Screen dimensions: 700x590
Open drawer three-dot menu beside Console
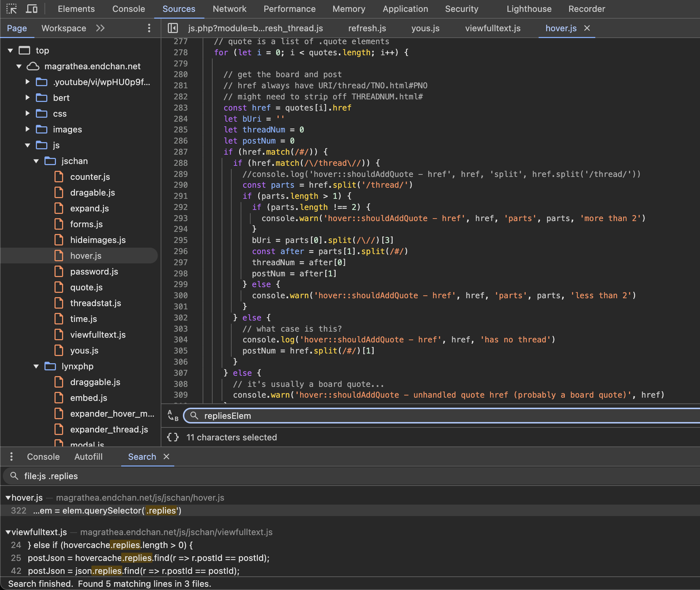click(x=11, y=456)
